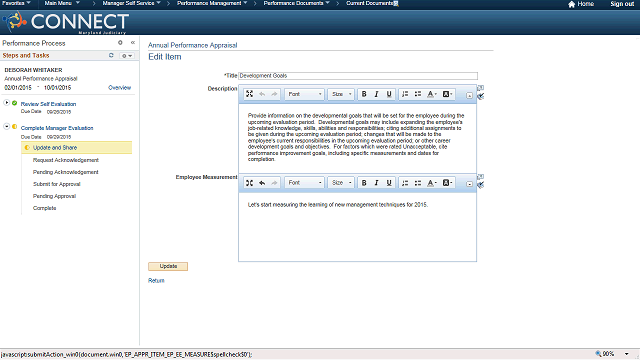Open Steps and Tasks options dropdown
Image resolution: width=640 pixels, height=360 pixels.
[127, 56]
